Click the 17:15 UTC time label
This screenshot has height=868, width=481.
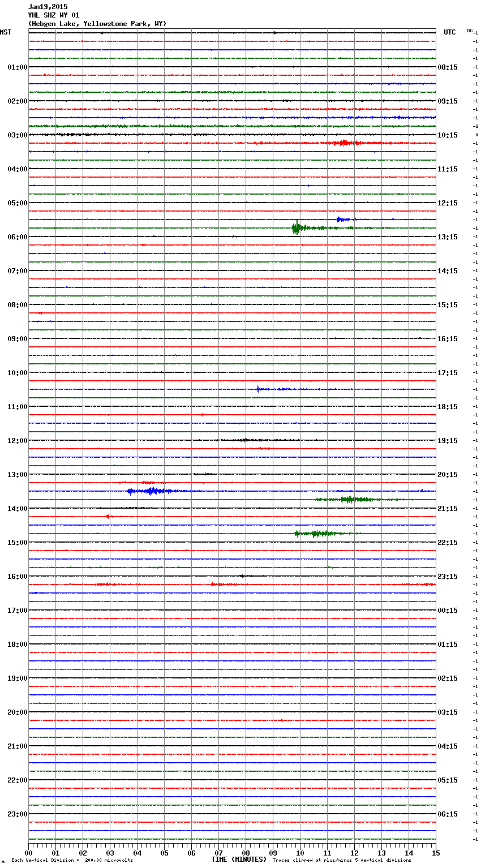(448, 373)
